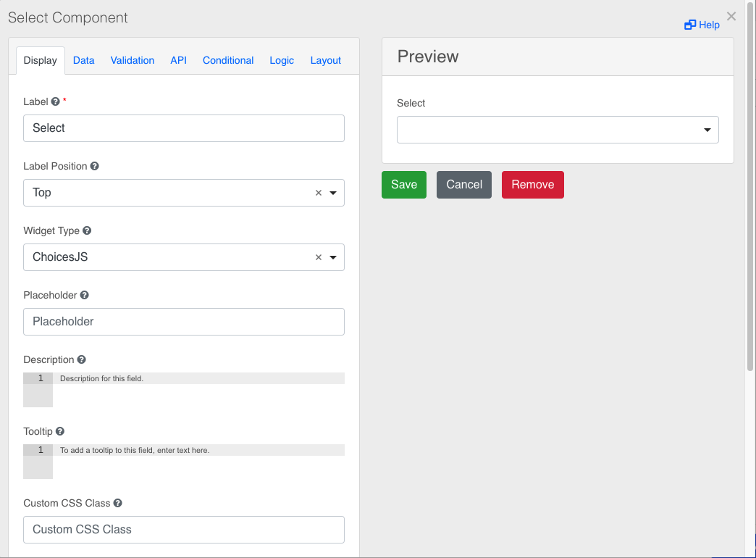Image resolution: width=756 pixels, height=558 pixels.
Task: Open the API tab
Action: click(x=178, y=60)
